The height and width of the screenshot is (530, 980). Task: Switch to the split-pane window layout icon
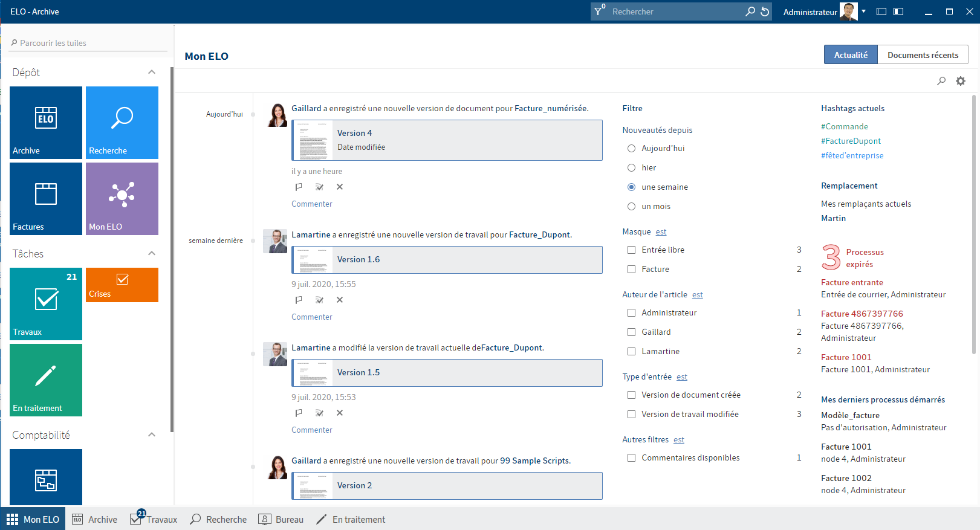[898, 11]
